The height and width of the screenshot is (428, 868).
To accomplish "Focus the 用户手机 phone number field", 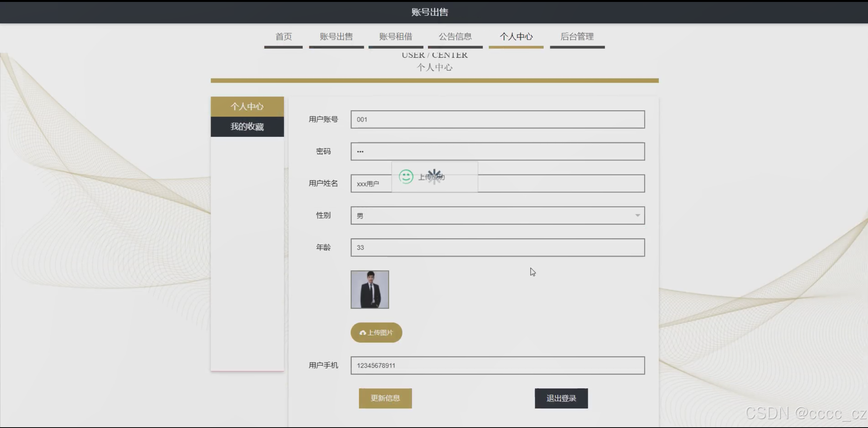I will point(498,365).
